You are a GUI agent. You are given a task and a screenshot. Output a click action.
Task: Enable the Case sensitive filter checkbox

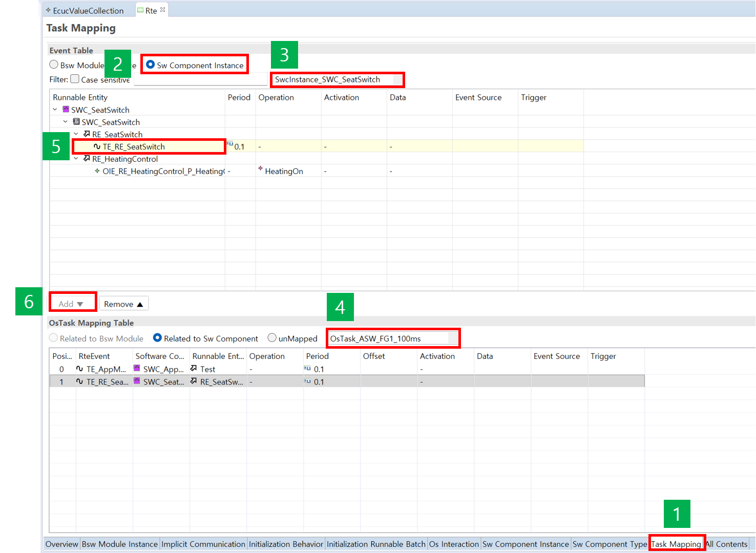[75, 79]
